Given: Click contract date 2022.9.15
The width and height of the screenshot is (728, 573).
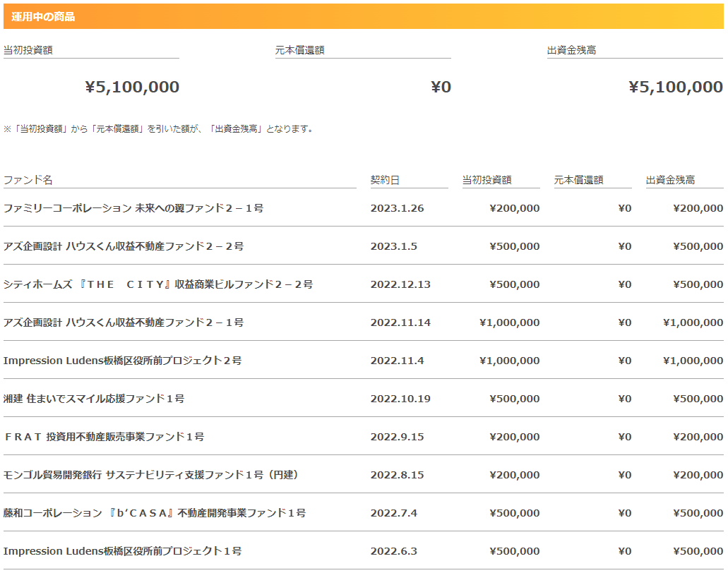Looking at the screenshot, I should [397, 437].
